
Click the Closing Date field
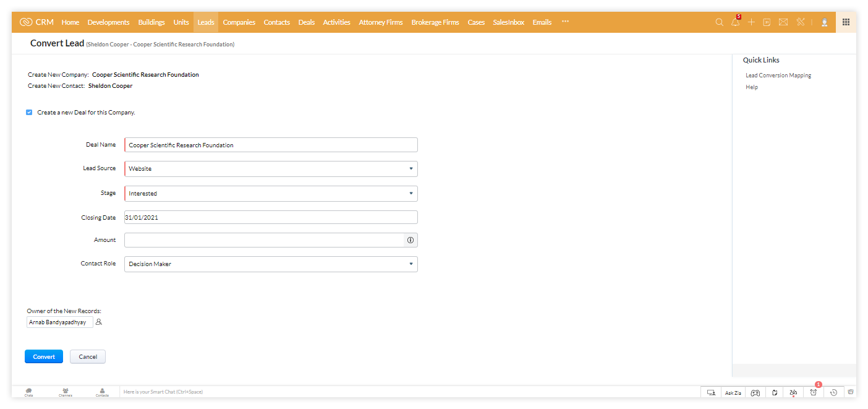[x=271, y=217]
